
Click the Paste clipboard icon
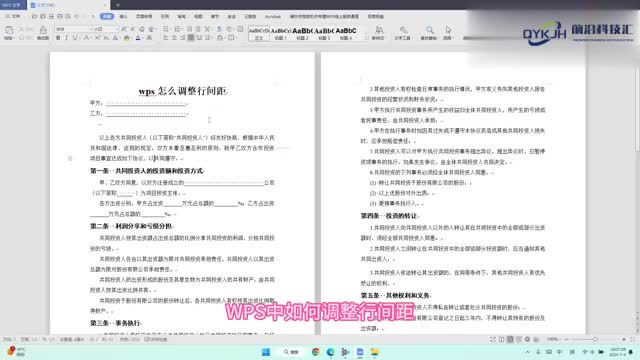pyautogui.click(x=9, y=30)
